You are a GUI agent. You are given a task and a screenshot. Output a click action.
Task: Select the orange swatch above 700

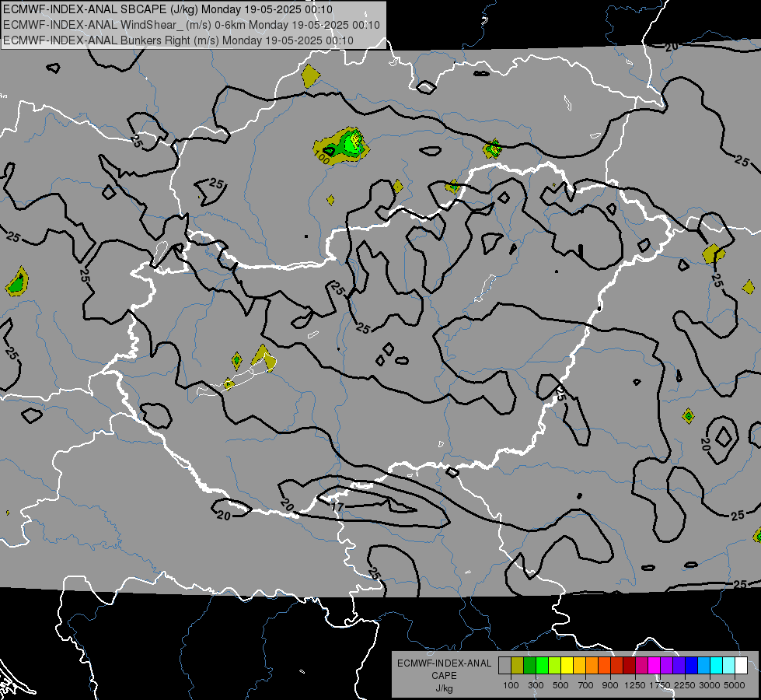click(592, 666)
